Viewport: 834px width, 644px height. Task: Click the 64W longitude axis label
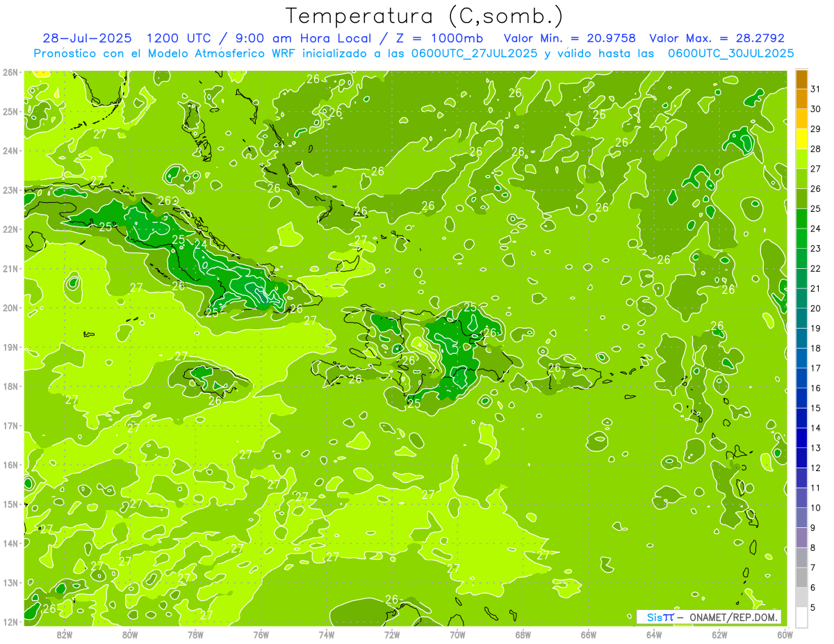pos(653,634)
